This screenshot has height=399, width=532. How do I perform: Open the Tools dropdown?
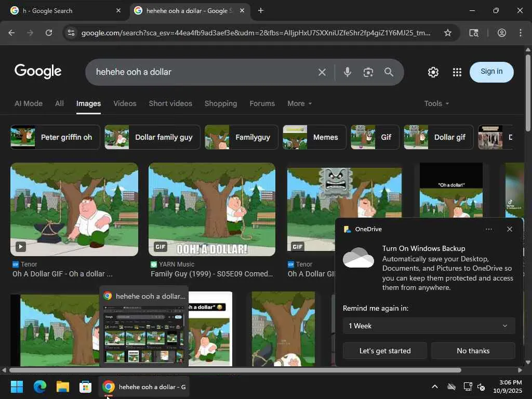click(436, 103)
